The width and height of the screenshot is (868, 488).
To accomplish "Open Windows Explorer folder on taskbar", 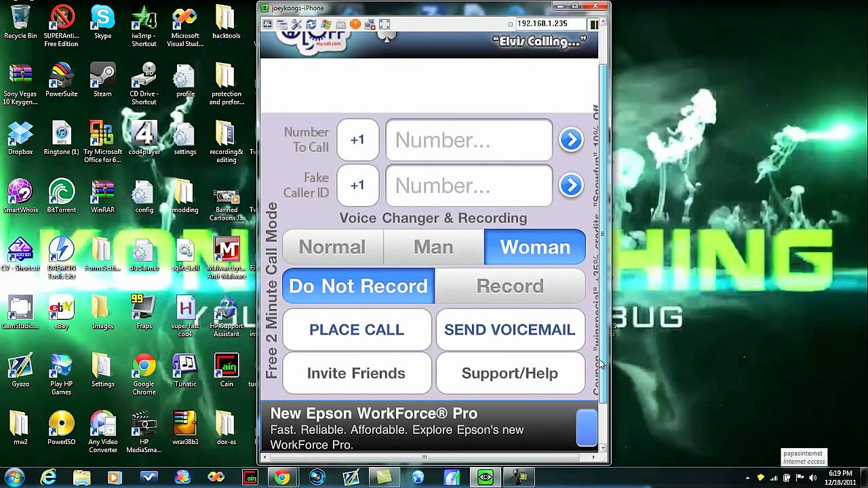I will [81, 477].
